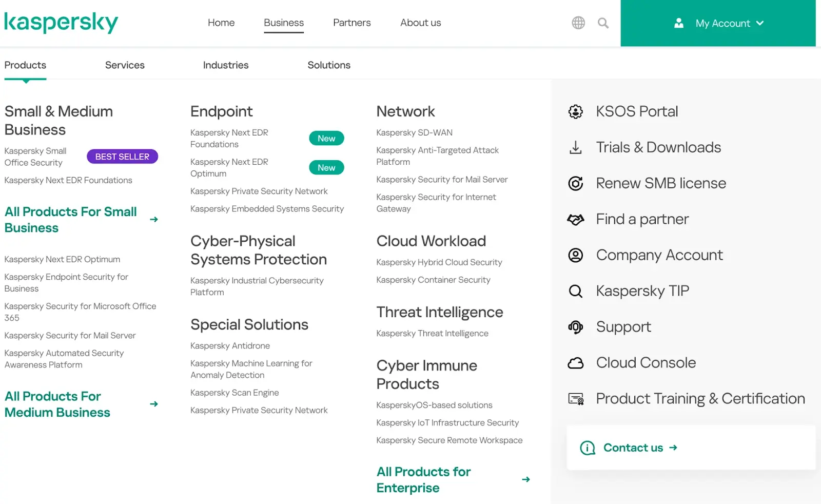Open Kaspersky Hybrid Cloud Security link
Screen dimensions: 821x504
[x=439, y=262]
